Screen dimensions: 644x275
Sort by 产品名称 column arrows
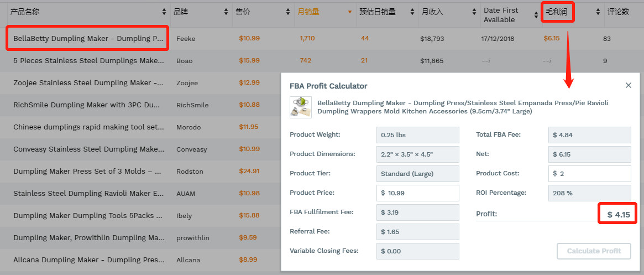pos(164,12)
